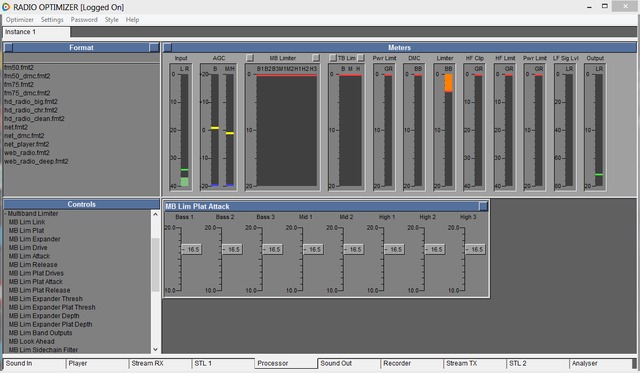640x373 pixels.
Task: Select the net_dmc.fmt2 format file
Action: point(24,135)
